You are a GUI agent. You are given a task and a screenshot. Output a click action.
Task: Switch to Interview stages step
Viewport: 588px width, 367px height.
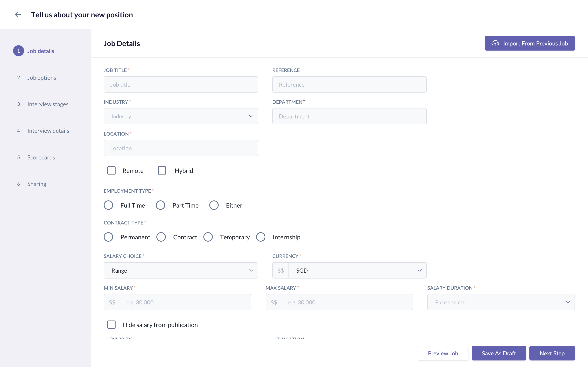[48, 104]
